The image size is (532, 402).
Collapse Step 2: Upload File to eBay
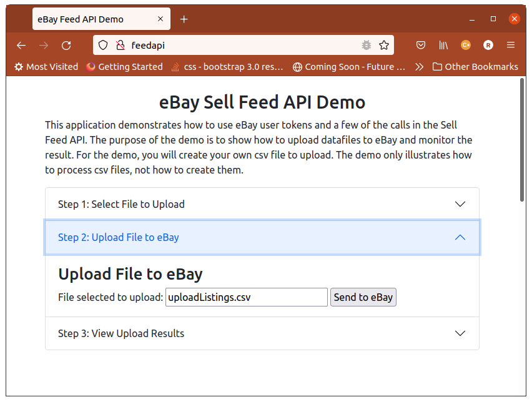pyautogui.click(x=262, y=237)
